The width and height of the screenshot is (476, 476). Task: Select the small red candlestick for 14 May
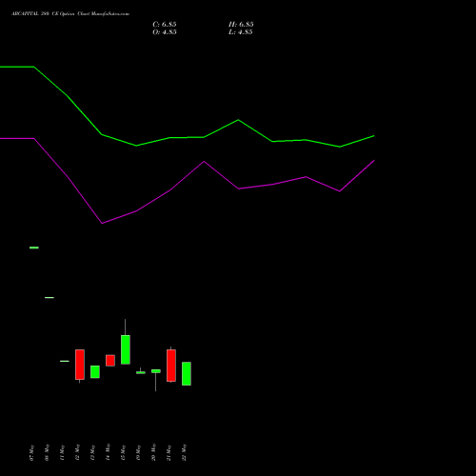coord(110,361)
